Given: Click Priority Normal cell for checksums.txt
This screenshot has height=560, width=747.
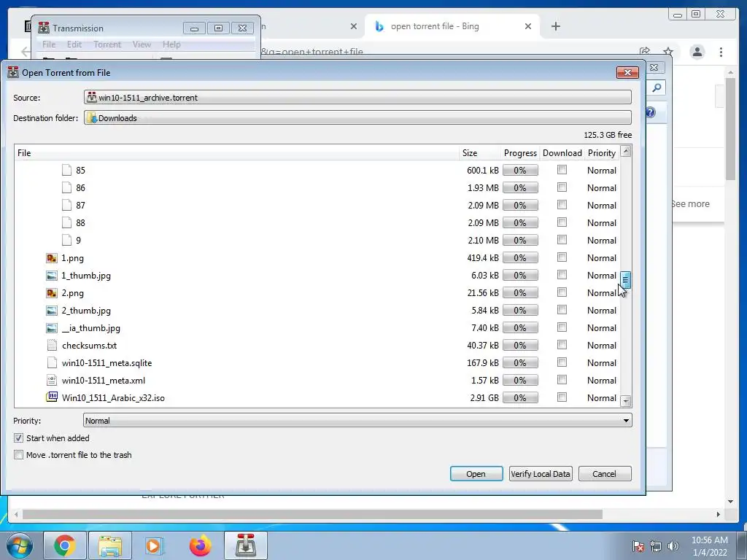Looking at the screenshot, I should point(602,345).
